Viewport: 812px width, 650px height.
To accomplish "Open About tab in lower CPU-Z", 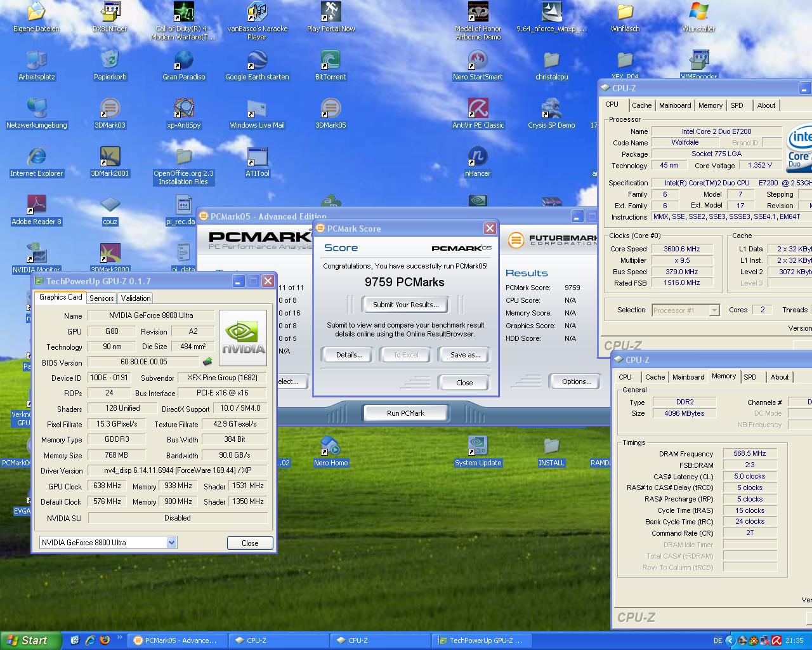I will pyautogui.click(x=780, y=377).
